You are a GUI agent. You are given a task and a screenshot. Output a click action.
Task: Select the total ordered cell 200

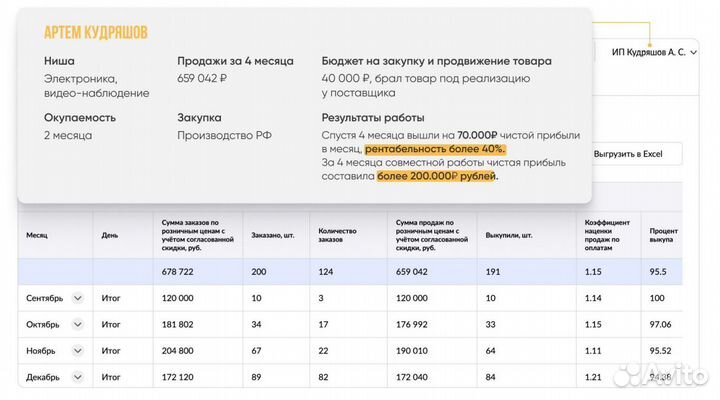pos(259,272)
